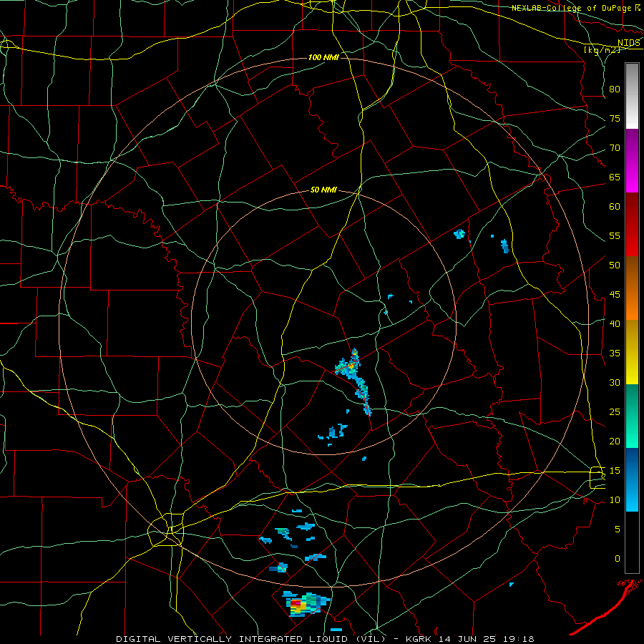Image resolution: width=644 pixels, height=644 pixels.
Task: Pick the 40 label on the color scale
Action: pos(615,324)
